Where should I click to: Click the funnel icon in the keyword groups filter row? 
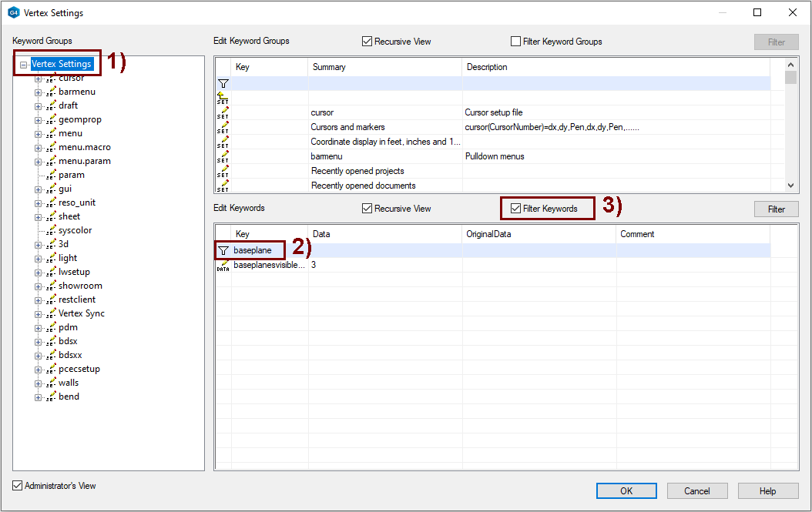[223, 83]
